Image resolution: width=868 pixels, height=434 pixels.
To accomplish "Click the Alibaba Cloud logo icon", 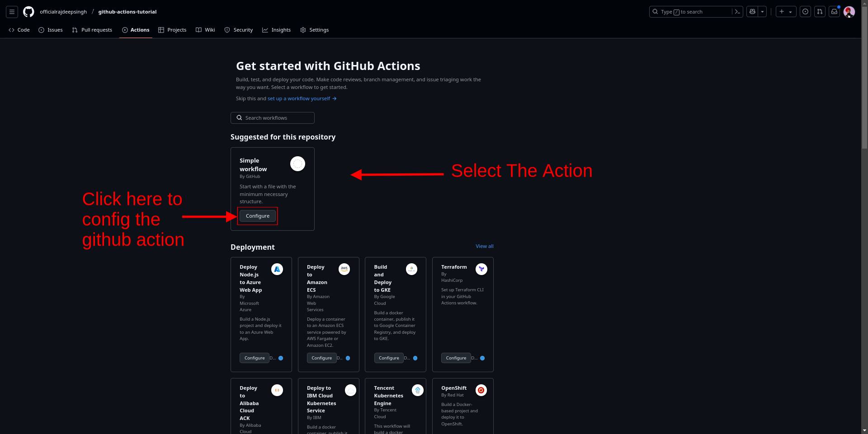I will [x=277, y=390].
